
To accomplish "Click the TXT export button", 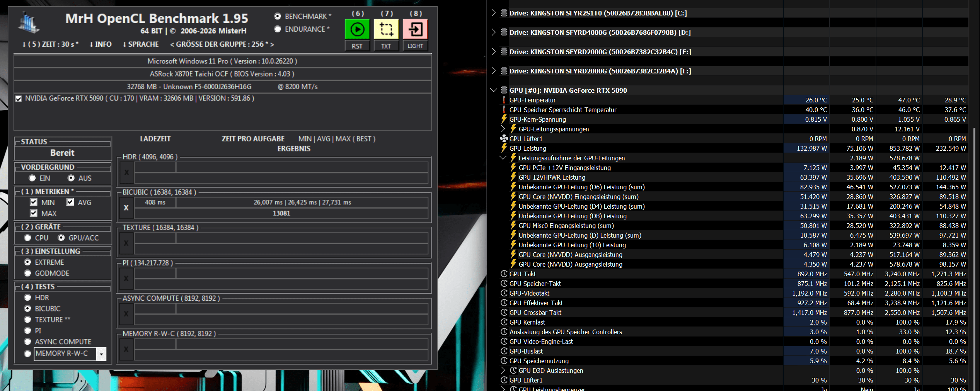I will (x=386, y=46).
